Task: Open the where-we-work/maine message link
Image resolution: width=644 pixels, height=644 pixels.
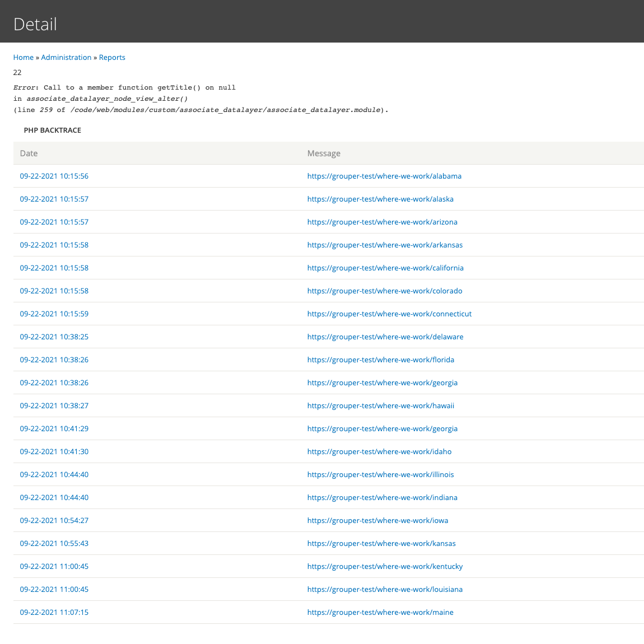Action: pos(380,613)
